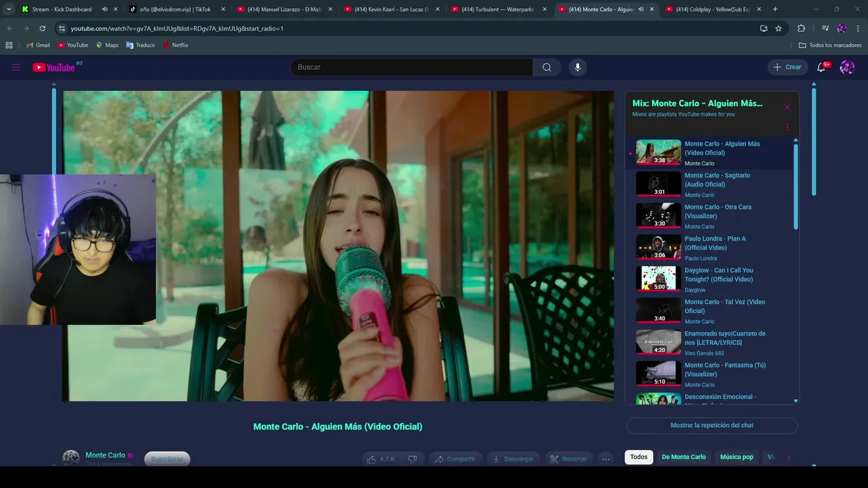The width and height of the screenshot is (868, 488).
Task: Open a new browser tab
Action: point(775,9)
